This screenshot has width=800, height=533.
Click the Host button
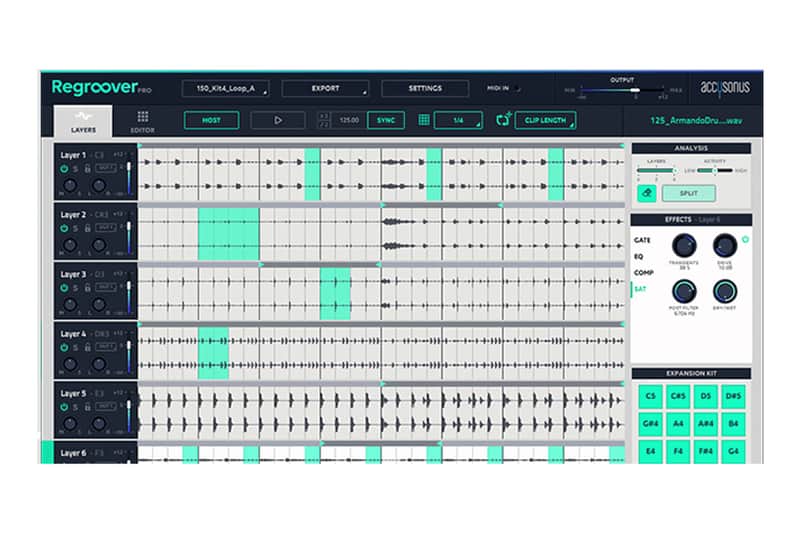[211, 120]
